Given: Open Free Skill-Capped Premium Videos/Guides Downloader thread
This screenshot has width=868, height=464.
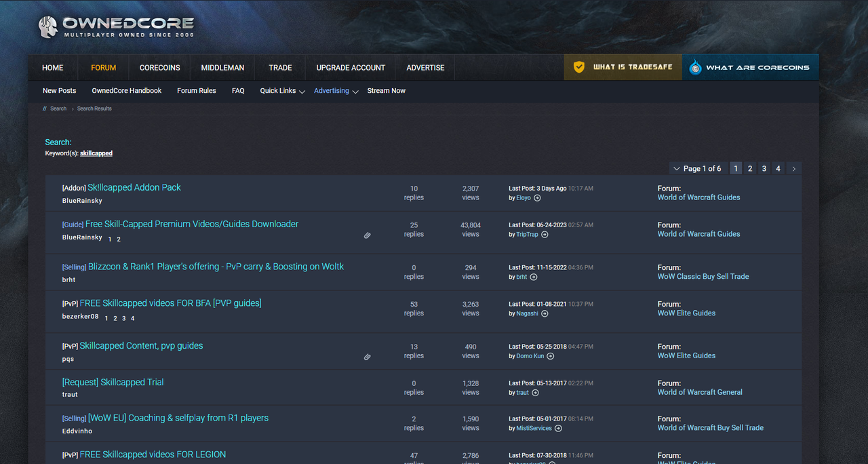Looking at the screenshot, I should [192, 224].
